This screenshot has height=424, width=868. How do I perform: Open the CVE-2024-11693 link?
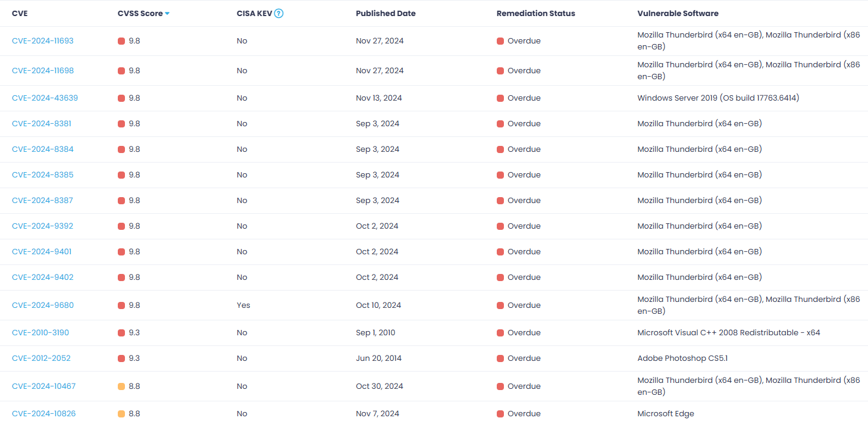click(43, 41)
